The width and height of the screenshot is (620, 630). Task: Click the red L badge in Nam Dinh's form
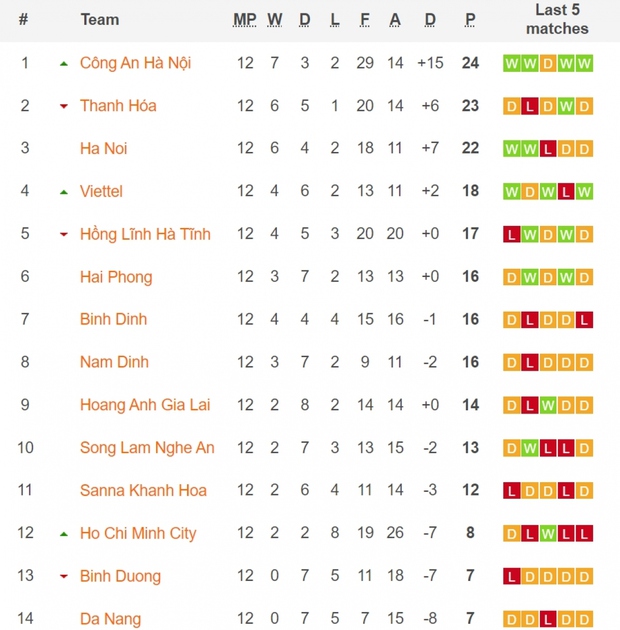coord(530,363)
